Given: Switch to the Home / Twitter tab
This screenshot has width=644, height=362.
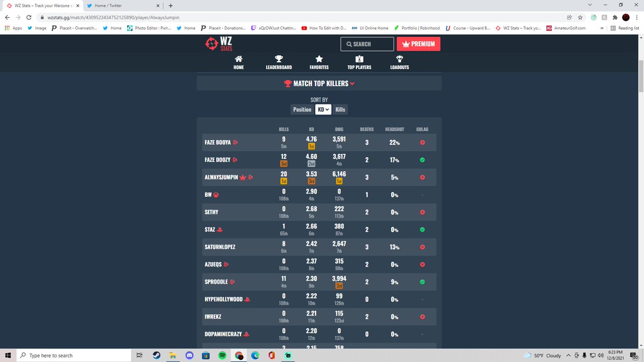Looking at the screenshot, I should (123, 5).
